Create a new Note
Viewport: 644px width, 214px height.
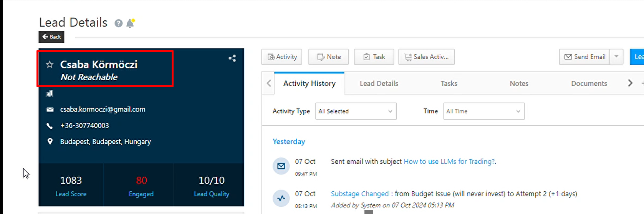pyautogui.click(x=329, y=57)
